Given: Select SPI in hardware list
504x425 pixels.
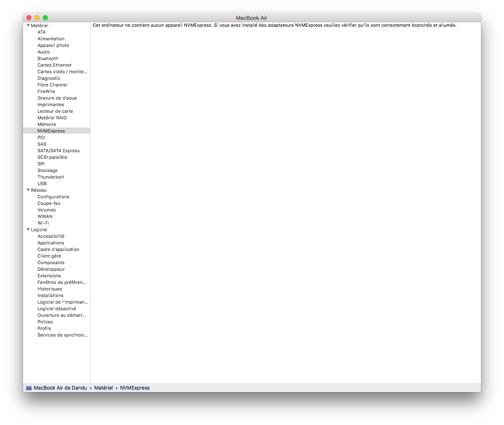Looking at the screenshot, I should coord(41,164).
